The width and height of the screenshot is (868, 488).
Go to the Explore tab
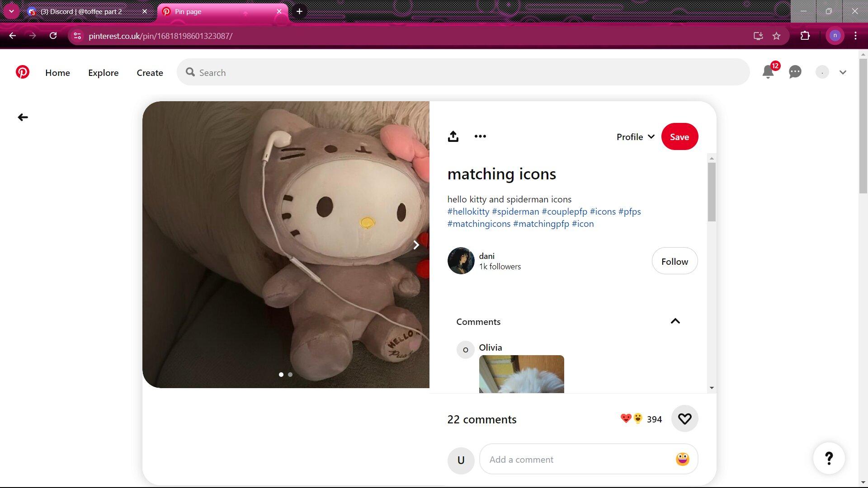pyautogui.click(x=103, y=73)
